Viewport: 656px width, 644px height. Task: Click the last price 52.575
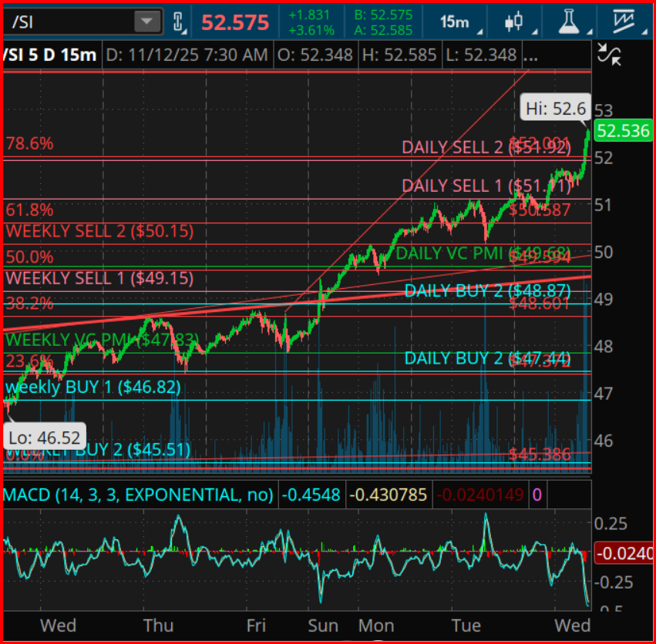point(235,22)
